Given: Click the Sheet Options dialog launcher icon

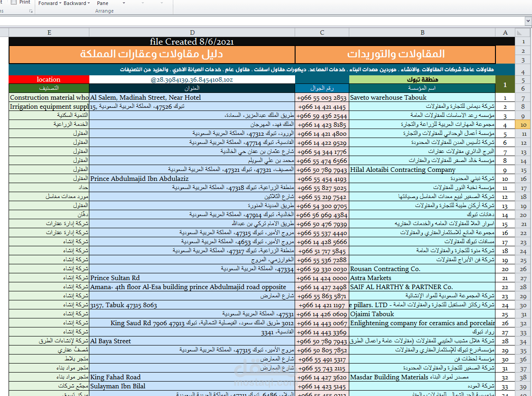Looking at the screenshot, I should [31, 11].
